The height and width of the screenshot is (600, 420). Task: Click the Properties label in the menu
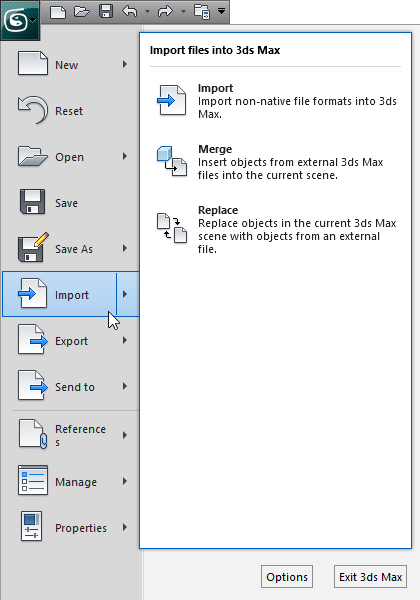(x=81, y=528)
